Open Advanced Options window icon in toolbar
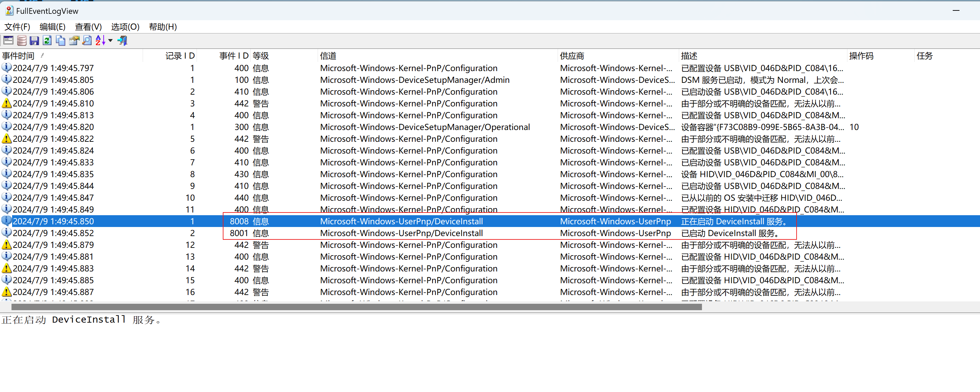The width and height of the screenshot is (980, 392). [8, 40]
